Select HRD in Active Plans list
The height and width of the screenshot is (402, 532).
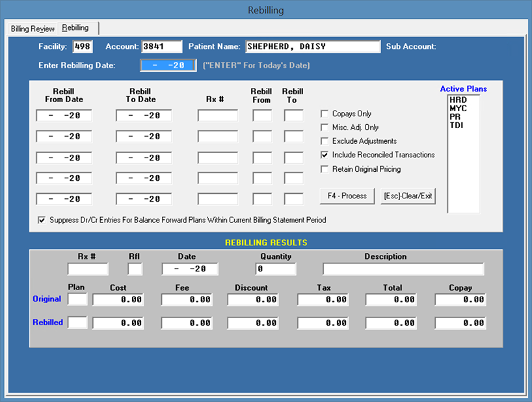tap(458, 100)
